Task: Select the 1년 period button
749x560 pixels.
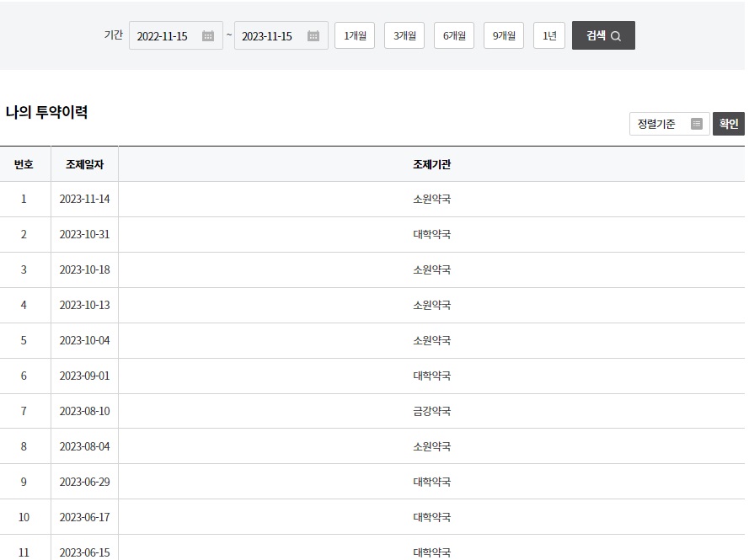Action: click(x=549, y=35)
